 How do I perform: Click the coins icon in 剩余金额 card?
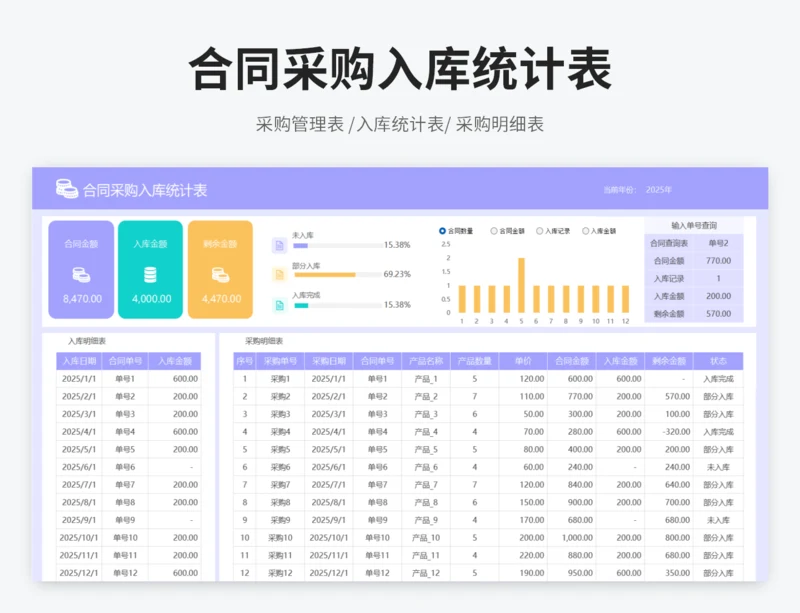[x=220, y=275]
